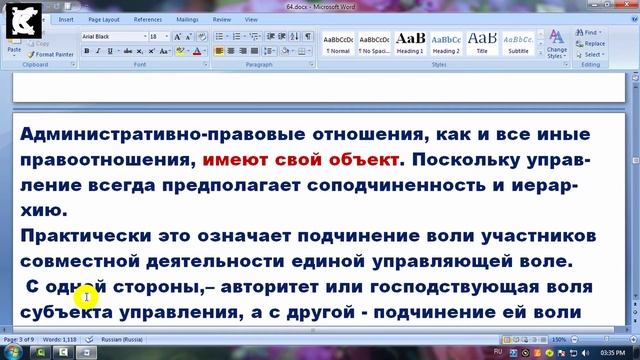Viewport: 640px width, 360px height.
Task: Expand the Styles gallery More arrow
Action: (x=540, y=53)
